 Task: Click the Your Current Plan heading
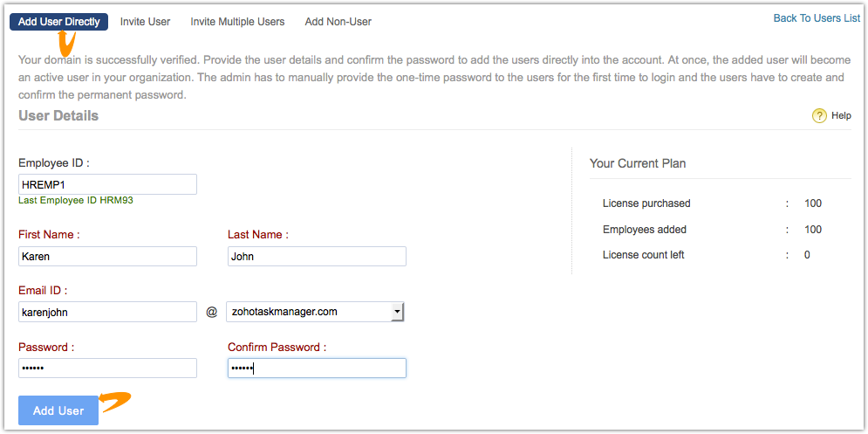[638, 163]
